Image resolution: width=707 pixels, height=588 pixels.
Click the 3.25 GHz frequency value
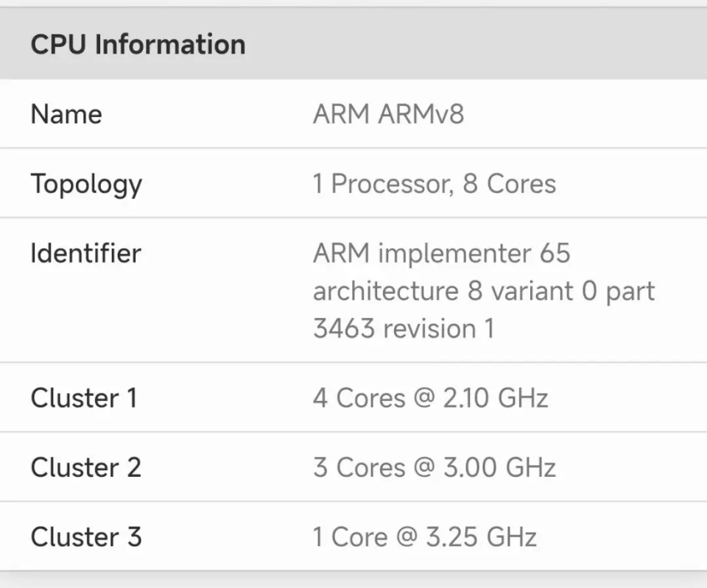(x=481, y=536)
